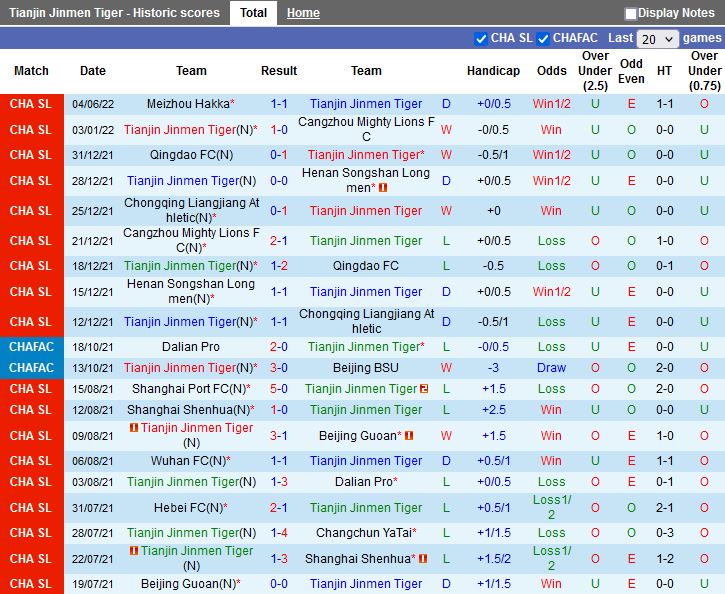The width and height of the screenshot is (725, 594).
Task: Click red card icon beside Shanghai Shenhua on 22/07/21
Action: coord(422,559)
